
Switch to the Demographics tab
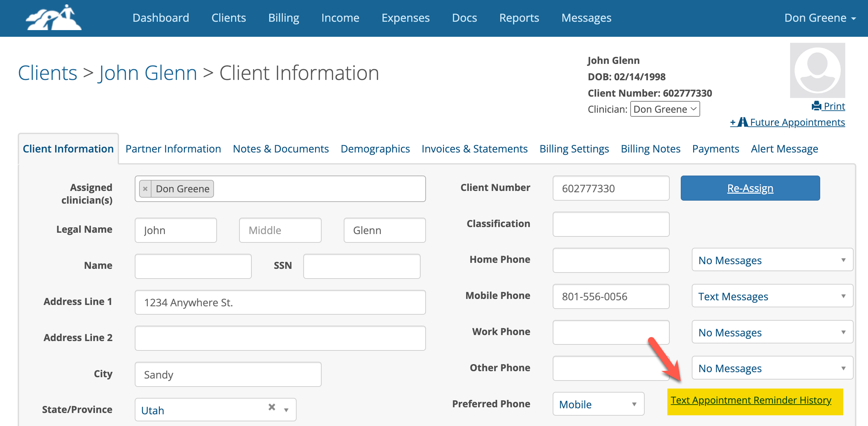tap(375, 148)
